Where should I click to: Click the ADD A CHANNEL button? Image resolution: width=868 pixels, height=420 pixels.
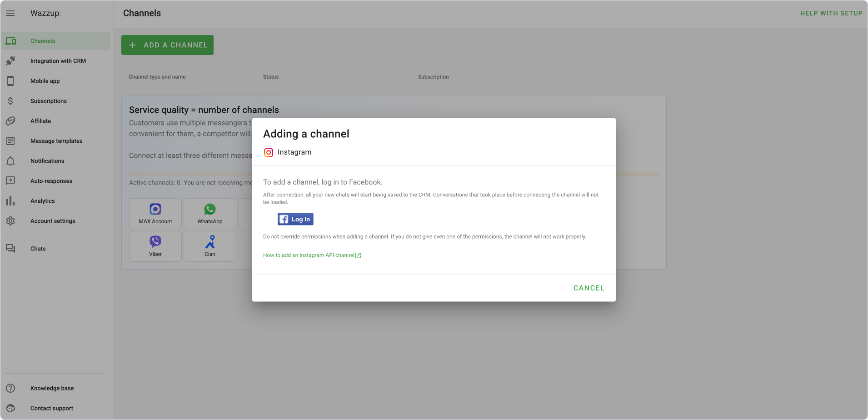point(167,45)
